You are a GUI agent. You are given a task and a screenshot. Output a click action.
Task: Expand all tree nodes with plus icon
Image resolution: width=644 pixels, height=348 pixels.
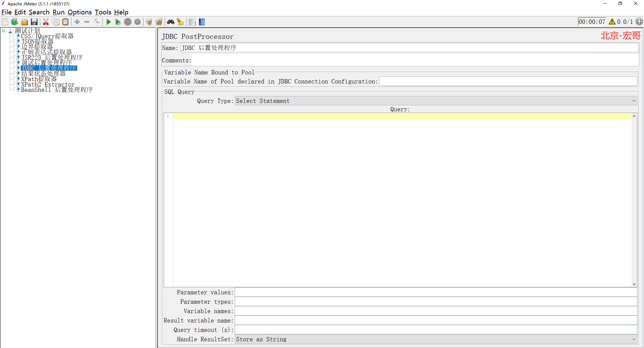tap(77, 22)
